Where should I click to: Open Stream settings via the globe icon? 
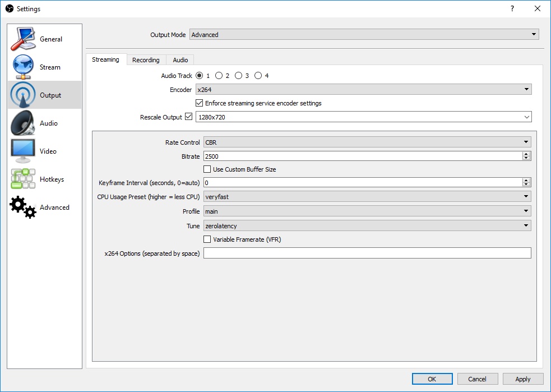pyautogui.click(x=23, y=67)
